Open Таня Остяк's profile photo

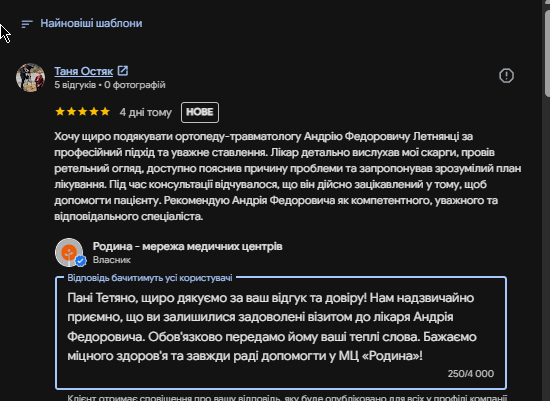pos(31,78)
